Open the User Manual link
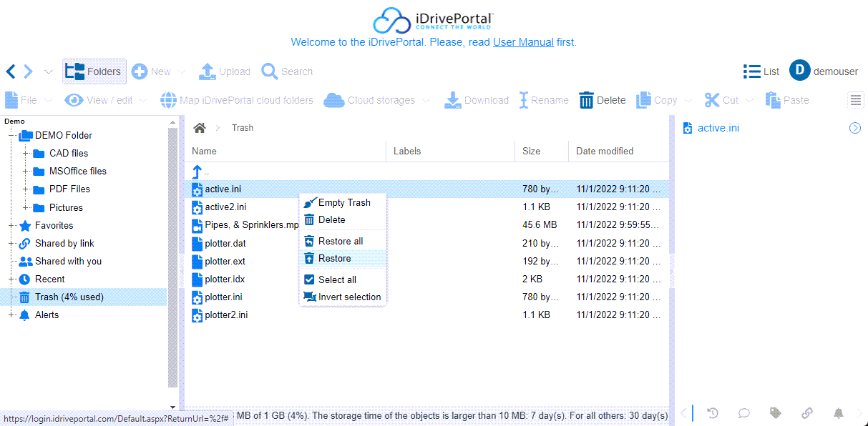The width and height of the screenshot is (868, 426). 523,42
